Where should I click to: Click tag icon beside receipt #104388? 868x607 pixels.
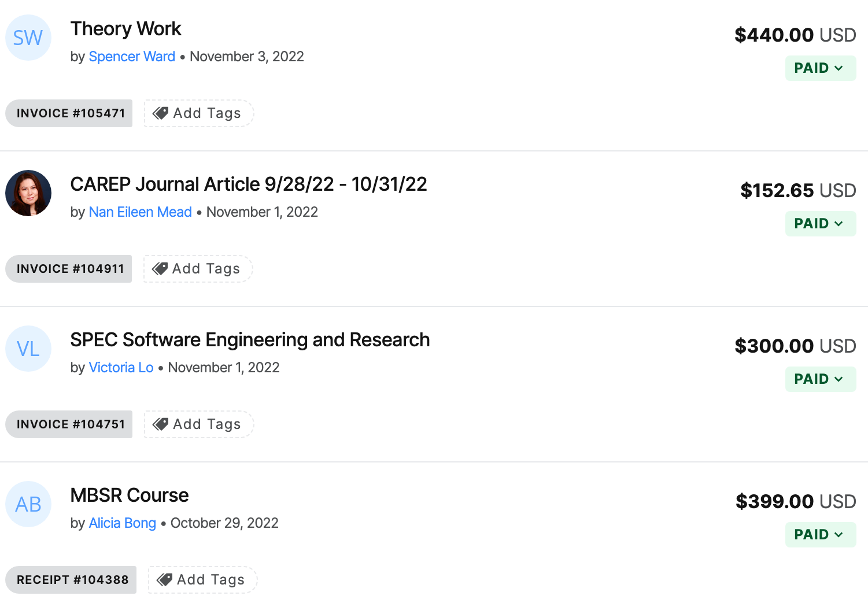pyautogui.click(x=164, y=580)
